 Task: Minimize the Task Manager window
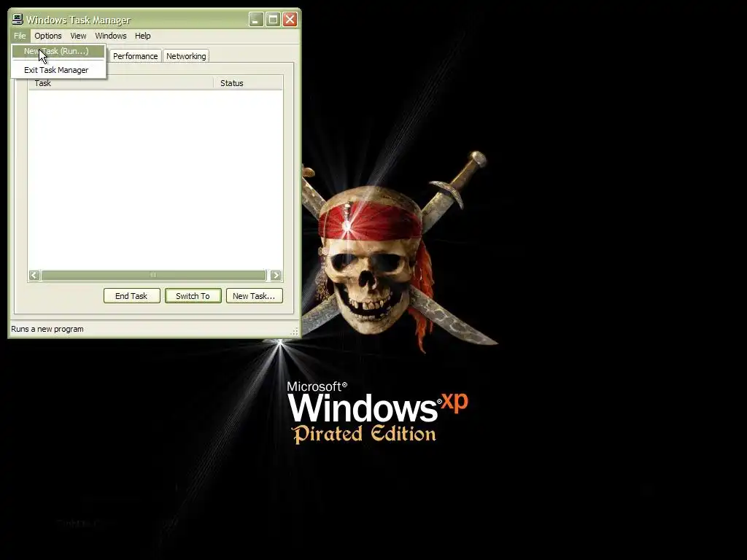pos(256,20)
